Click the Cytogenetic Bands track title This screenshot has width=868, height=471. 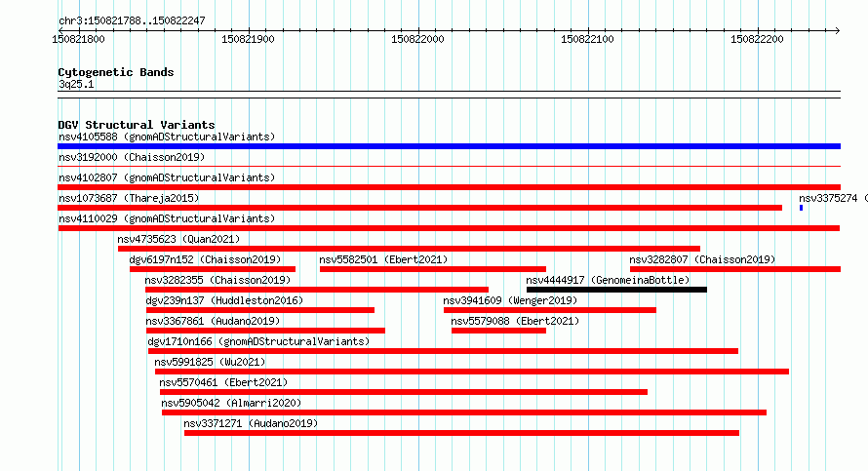tap(116, 72)
